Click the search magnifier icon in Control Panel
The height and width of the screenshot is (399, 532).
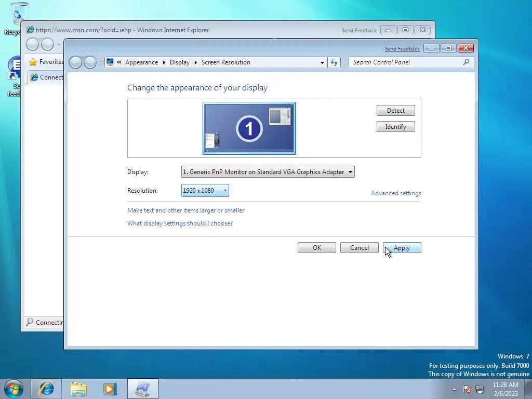click(x=467, y=62)
